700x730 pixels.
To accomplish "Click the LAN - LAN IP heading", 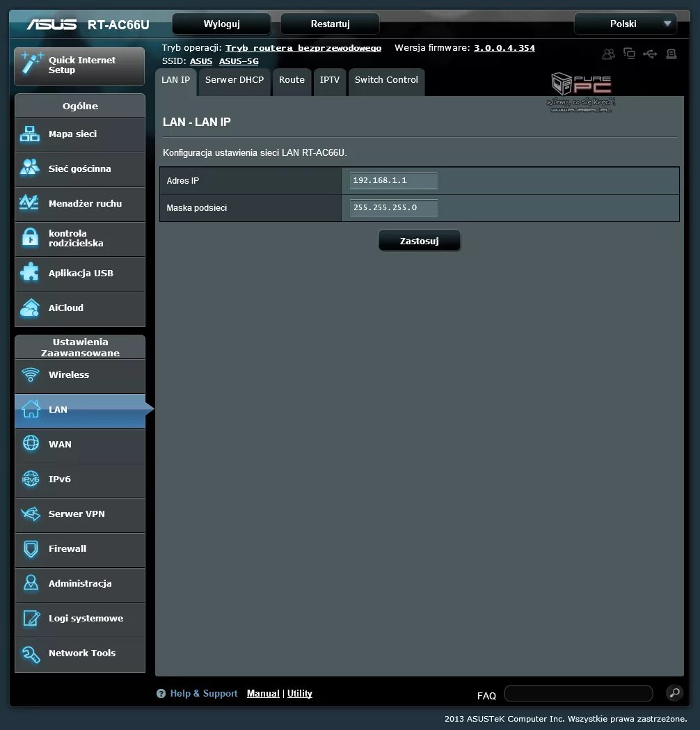I will (197, 122).
